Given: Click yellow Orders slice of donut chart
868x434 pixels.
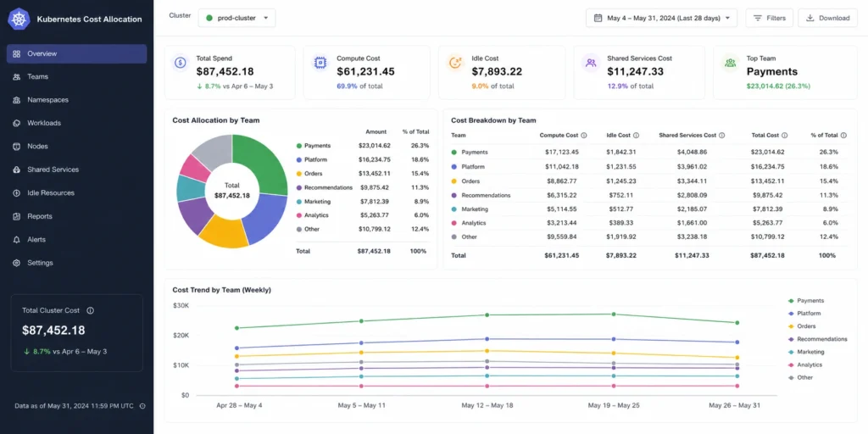Looking at the screenshot, I should click(x=224, y=231).
